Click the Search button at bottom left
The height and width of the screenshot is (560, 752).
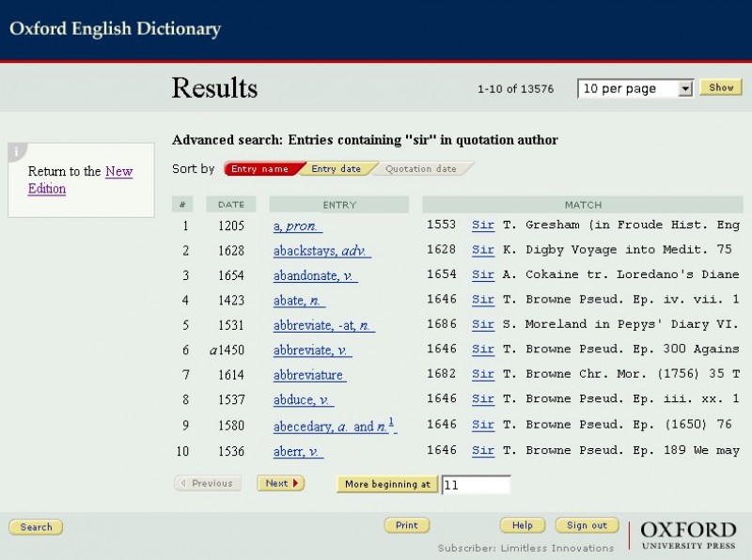(x=36, y=527)
